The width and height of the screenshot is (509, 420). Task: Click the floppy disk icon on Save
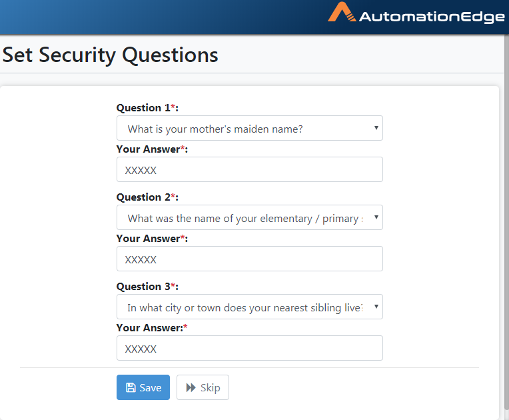(x=131, y=387)
